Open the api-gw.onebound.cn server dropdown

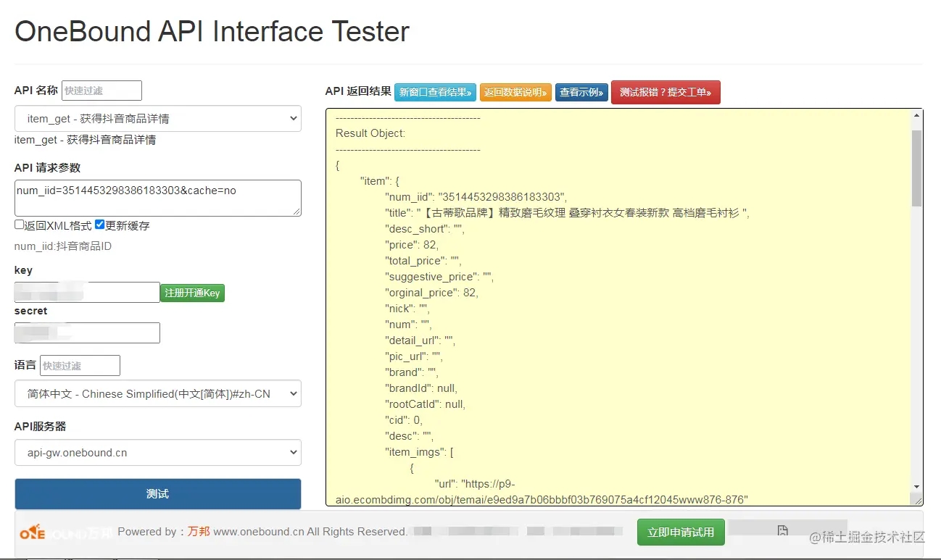coord(157,453)
